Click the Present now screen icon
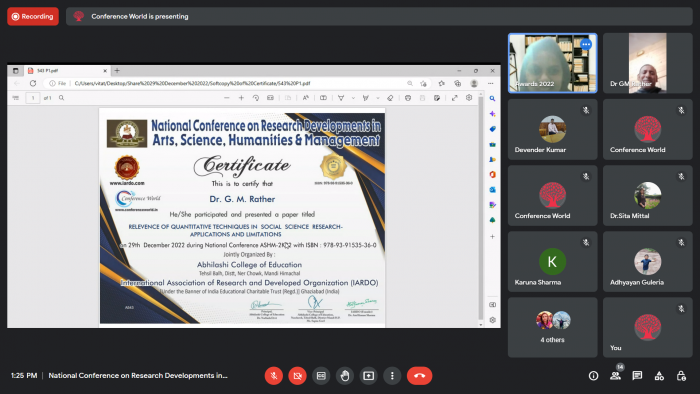This screenshot has height=394, width=700. pos(368,376)
